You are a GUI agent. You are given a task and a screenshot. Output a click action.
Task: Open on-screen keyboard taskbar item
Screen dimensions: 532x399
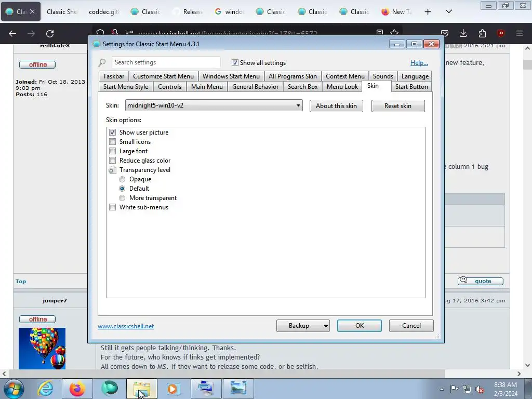(x=206, y=389)
